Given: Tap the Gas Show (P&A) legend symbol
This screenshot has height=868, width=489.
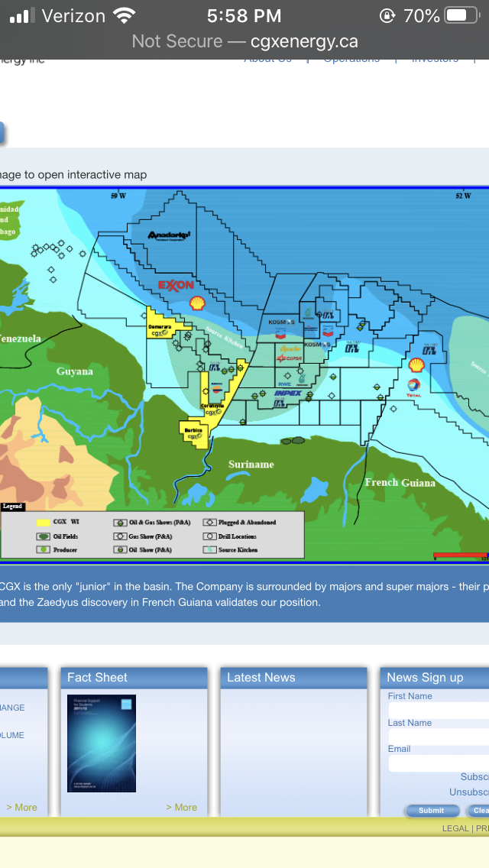Looking at the screenshot, I should pyautogui.click(x=120, y=536).
